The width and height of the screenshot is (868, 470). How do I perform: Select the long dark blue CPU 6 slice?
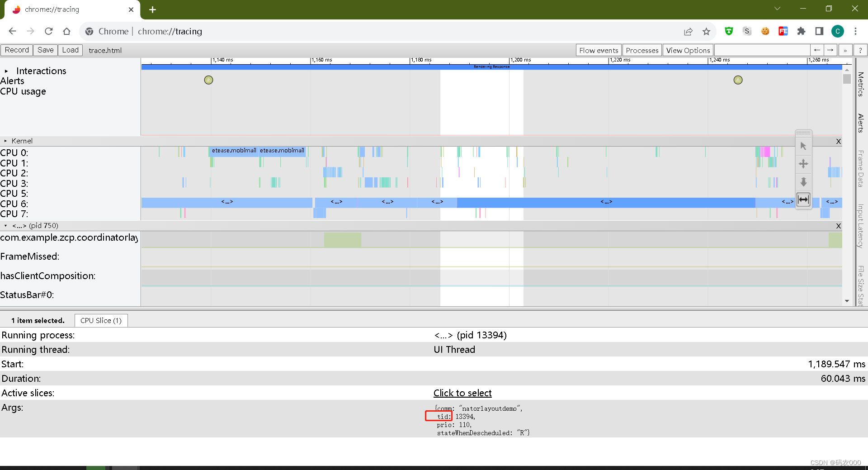point(606,202)
